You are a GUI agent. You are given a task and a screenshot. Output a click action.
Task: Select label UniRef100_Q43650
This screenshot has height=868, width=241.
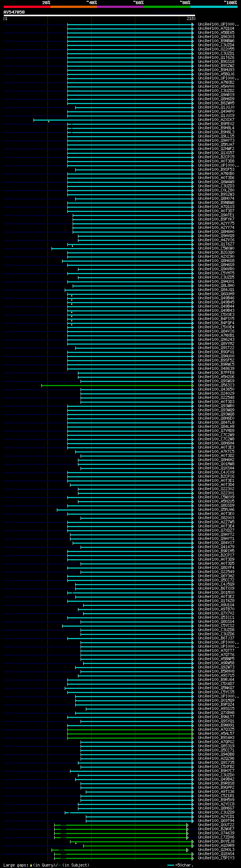coord(216,389)
